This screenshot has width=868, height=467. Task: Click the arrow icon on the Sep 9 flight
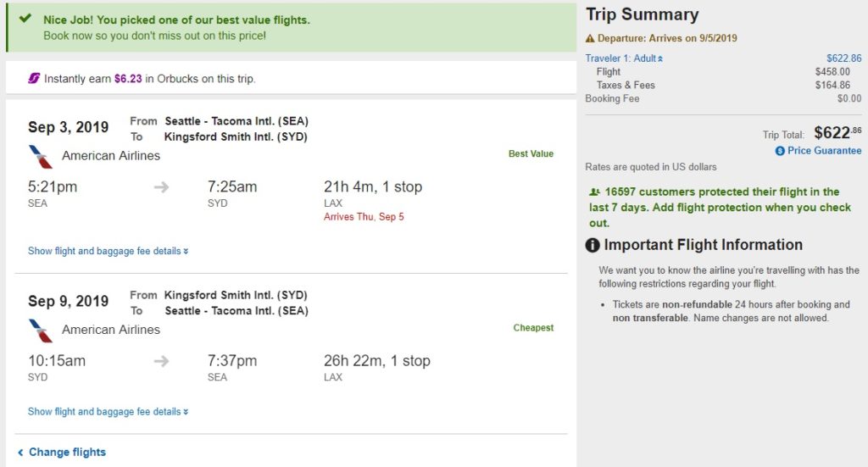click(161, 361)
